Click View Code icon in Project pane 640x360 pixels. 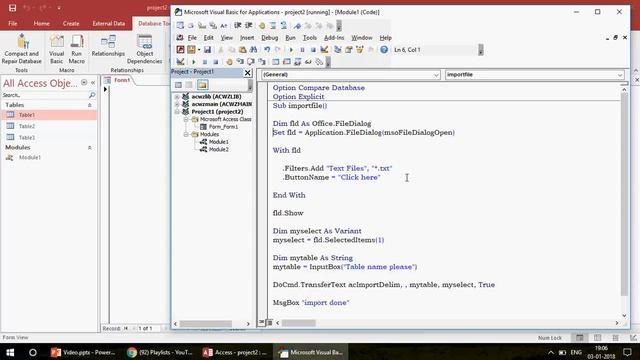point(178,85)
